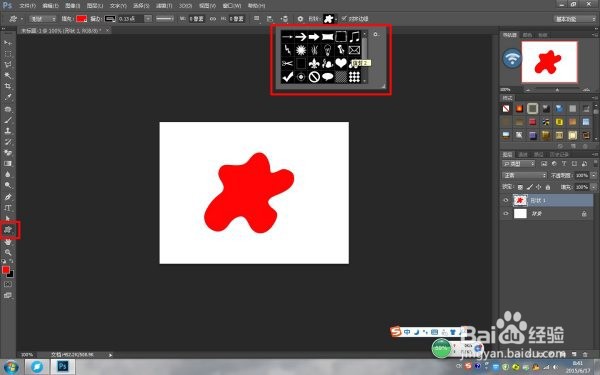Open the Layer menu
Viewport: 600px width, 375px height.
pos(95,6)
